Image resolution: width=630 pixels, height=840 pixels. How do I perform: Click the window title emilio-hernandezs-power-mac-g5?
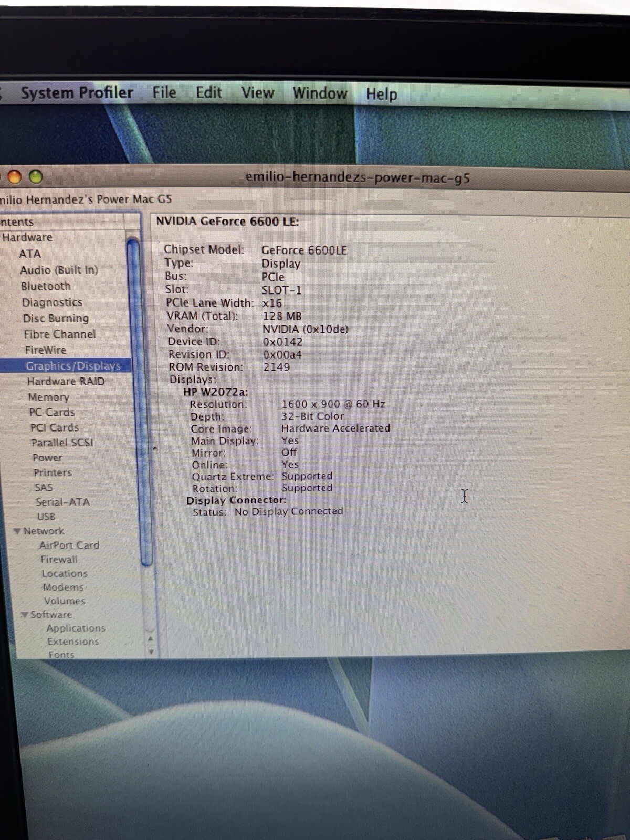[x=358, y=177]
